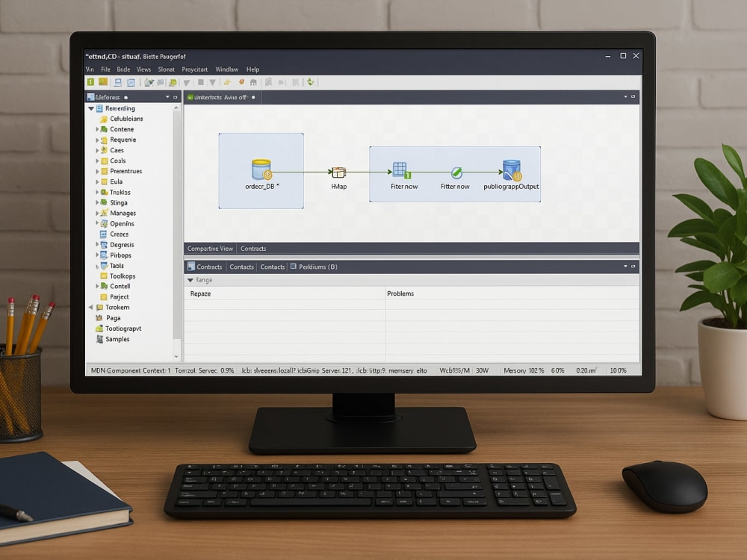This screenshot has width=747, height=560.
Task: Switch to the Perkliums (B) tab
Action: pos(314,267)
